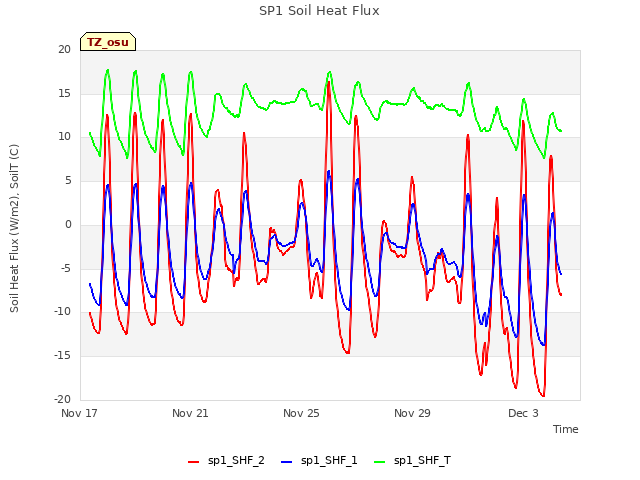Click the chart title SP1 Soil Heat Flux
This screenshot has height=480, width=640.
319,11
